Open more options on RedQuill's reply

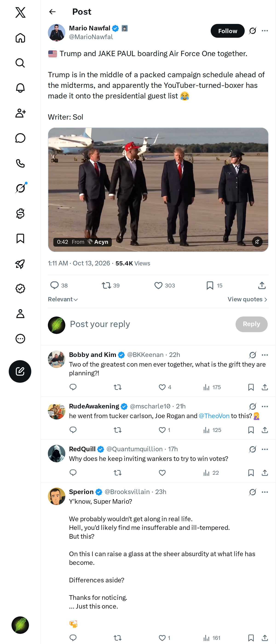coord(265,449)
